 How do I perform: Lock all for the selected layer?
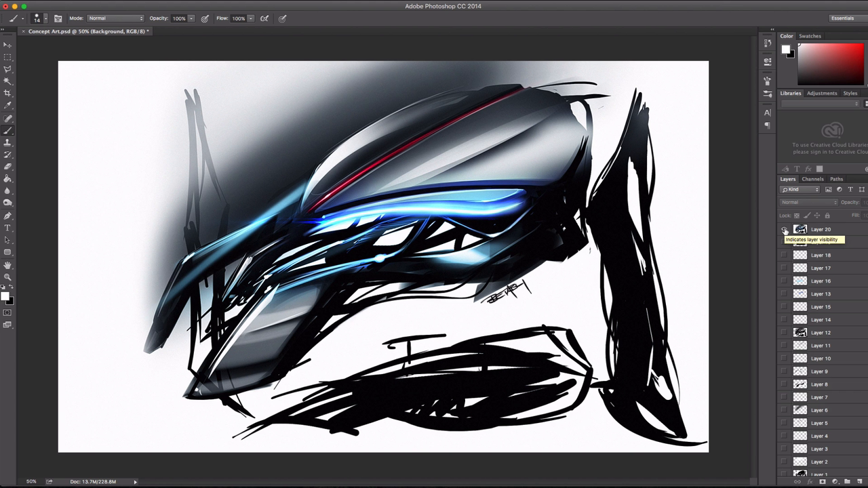[827, 216]
